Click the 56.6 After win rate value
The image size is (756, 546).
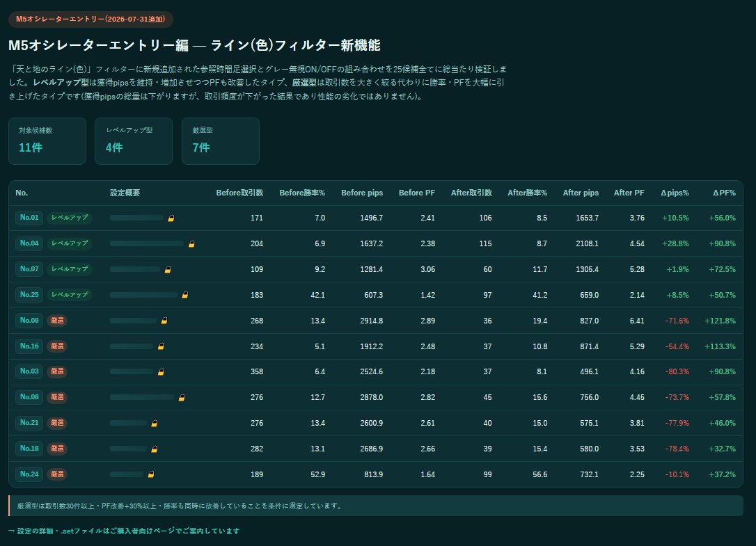[540, 474]
